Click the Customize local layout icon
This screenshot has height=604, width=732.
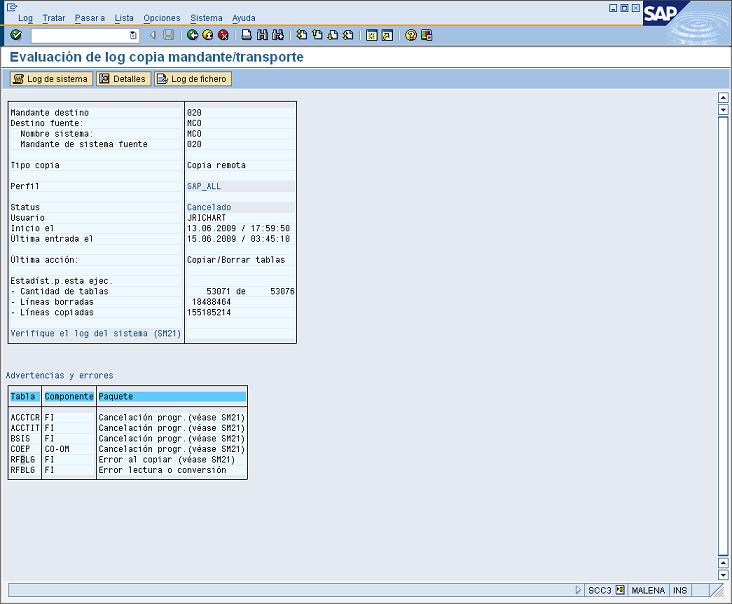pos(427,35)
